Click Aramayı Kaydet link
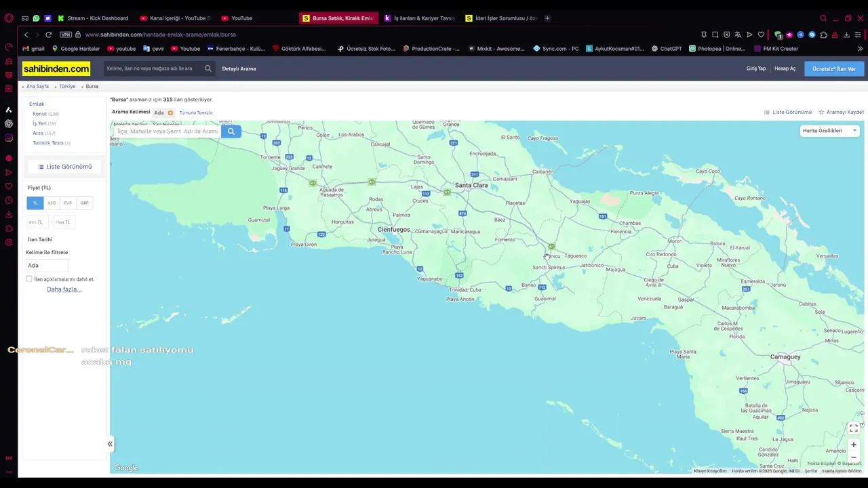868x488 pixels. (x=841, y=113)
